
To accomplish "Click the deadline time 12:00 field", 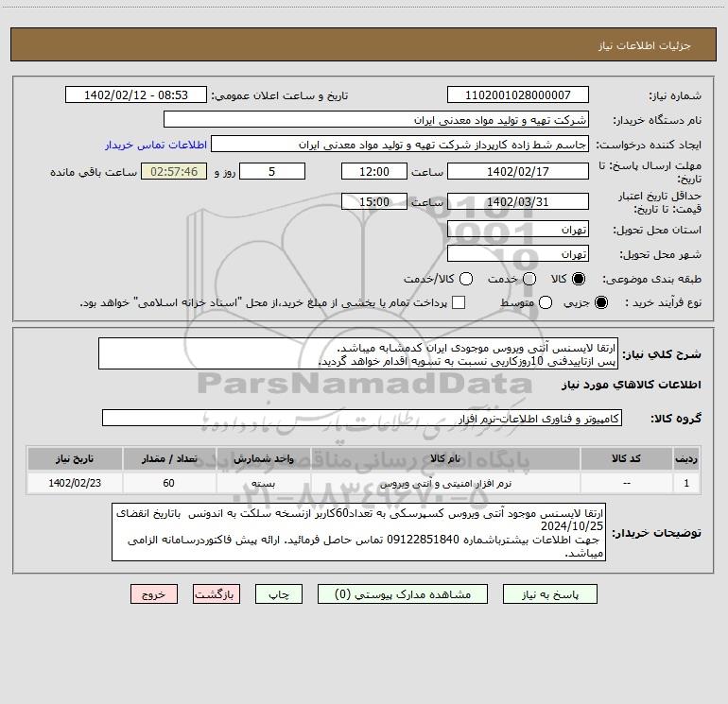I will [374, 171].
